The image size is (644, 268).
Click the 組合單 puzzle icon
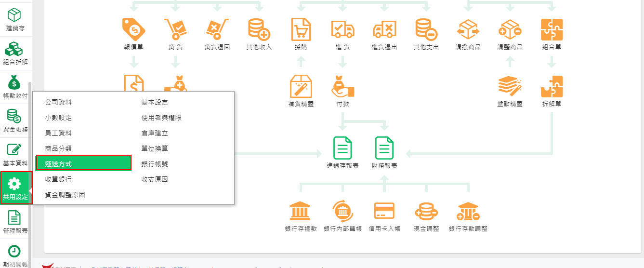coord(552,29)
